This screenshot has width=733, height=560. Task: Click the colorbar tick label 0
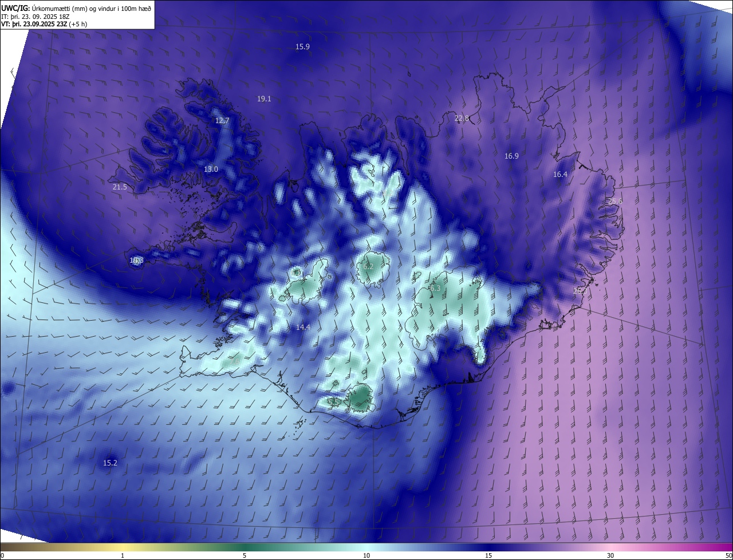pyautogui.click(x=2, y=555)
